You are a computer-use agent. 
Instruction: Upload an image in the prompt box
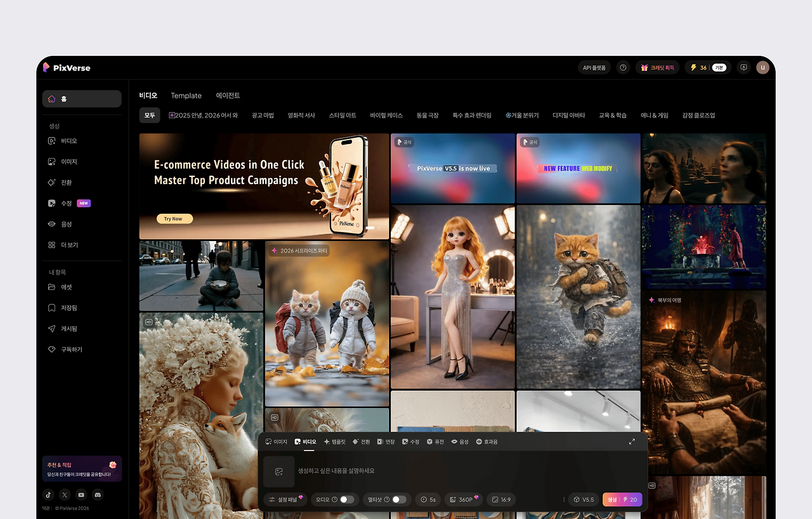(x=279, y=471)
